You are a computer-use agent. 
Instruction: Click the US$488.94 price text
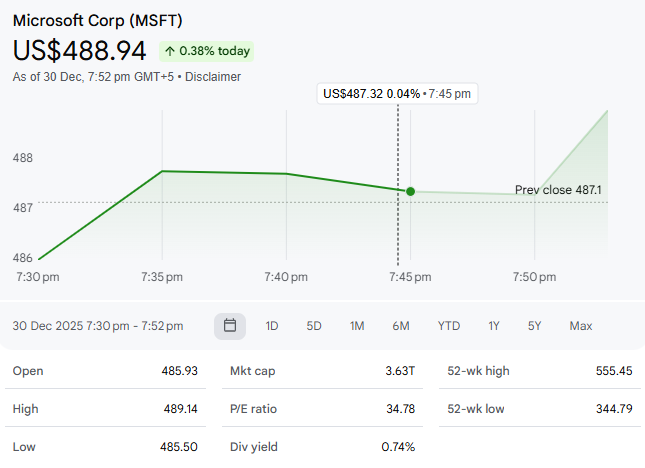79,51
